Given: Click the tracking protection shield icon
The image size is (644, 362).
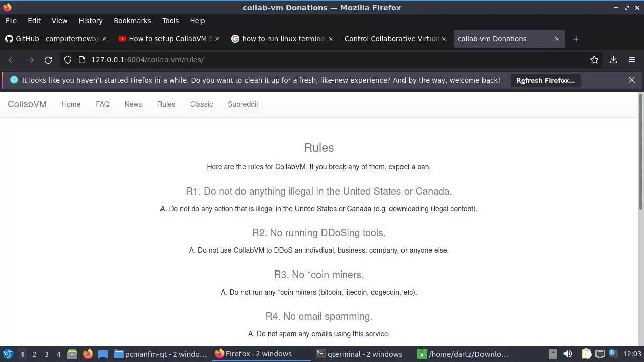Looking at the screenshot, I should pyautogui.click(x=68, y=60).
